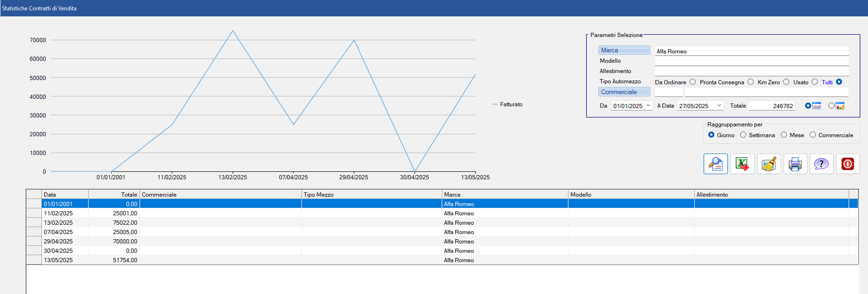Screen dimensions: 868x294
Task: Open the A Data date dropdown
Action: point(719,106)
